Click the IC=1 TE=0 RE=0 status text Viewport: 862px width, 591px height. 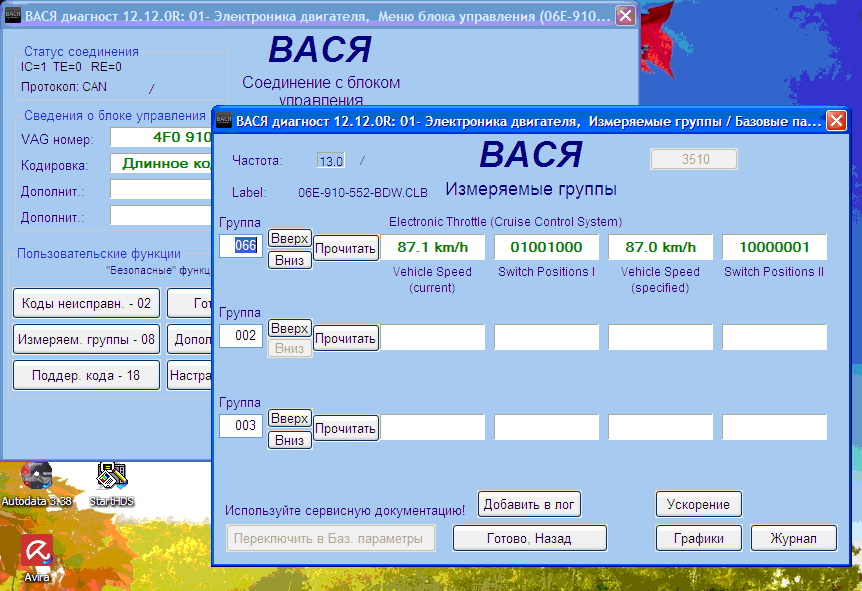[x=71, y=67]
